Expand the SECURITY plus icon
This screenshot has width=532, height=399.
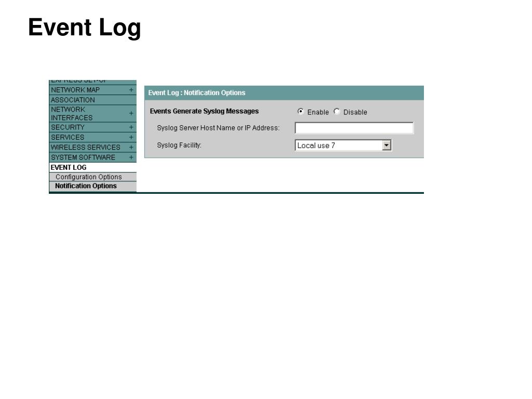pos(131,127)
